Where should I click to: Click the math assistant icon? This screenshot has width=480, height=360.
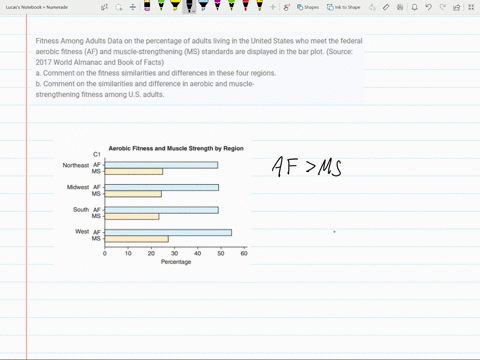click(400, 7)
